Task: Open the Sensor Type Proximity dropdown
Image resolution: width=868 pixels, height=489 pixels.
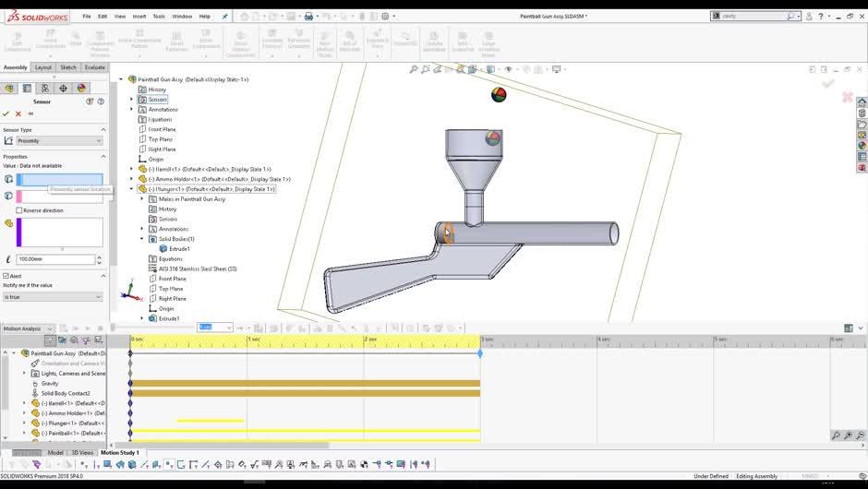Action: tap(59, 140)
